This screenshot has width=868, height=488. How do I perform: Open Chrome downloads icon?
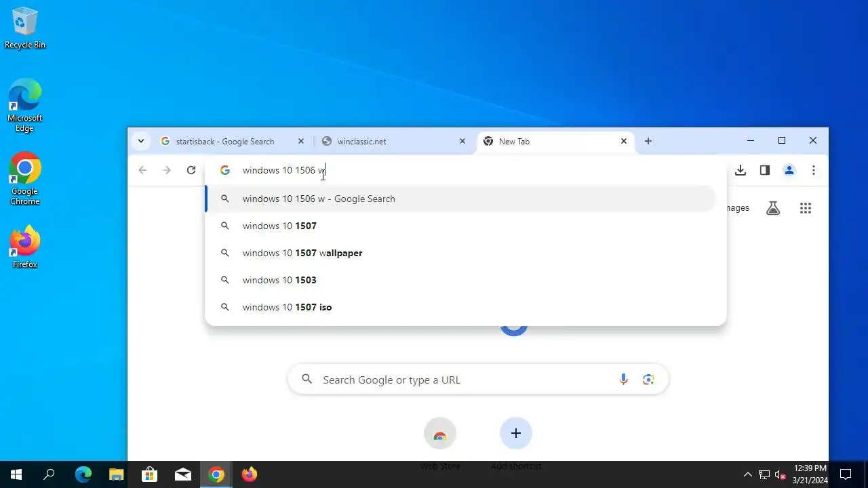(x=741, y=170)
